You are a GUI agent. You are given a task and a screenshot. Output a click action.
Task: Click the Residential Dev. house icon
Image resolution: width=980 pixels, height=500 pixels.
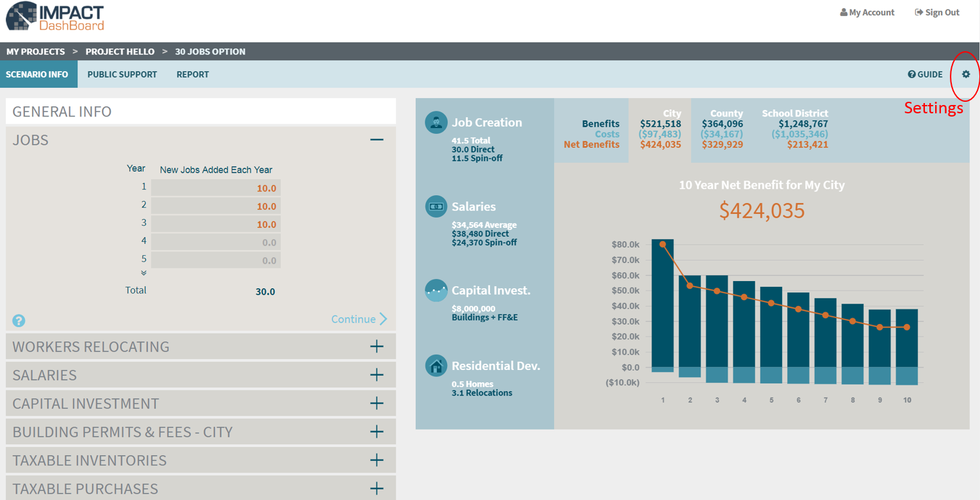click(436, 366)
